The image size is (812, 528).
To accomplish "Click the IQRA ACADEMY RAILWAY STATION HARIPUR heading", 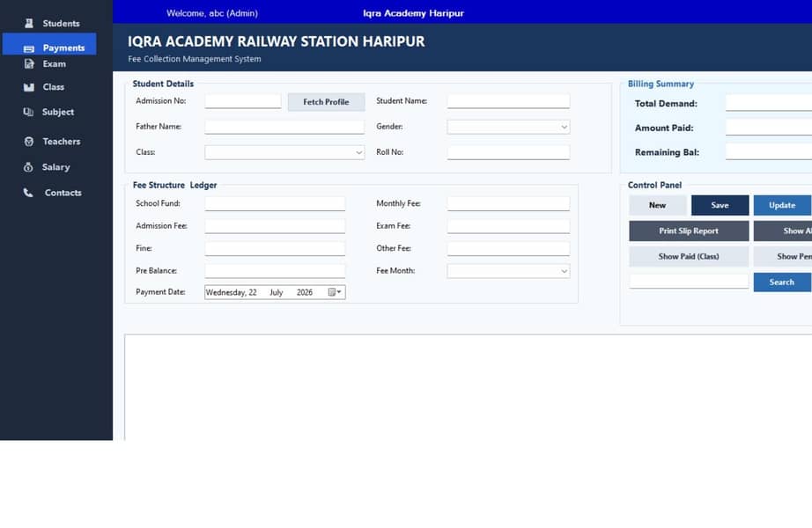I will 276,41.
